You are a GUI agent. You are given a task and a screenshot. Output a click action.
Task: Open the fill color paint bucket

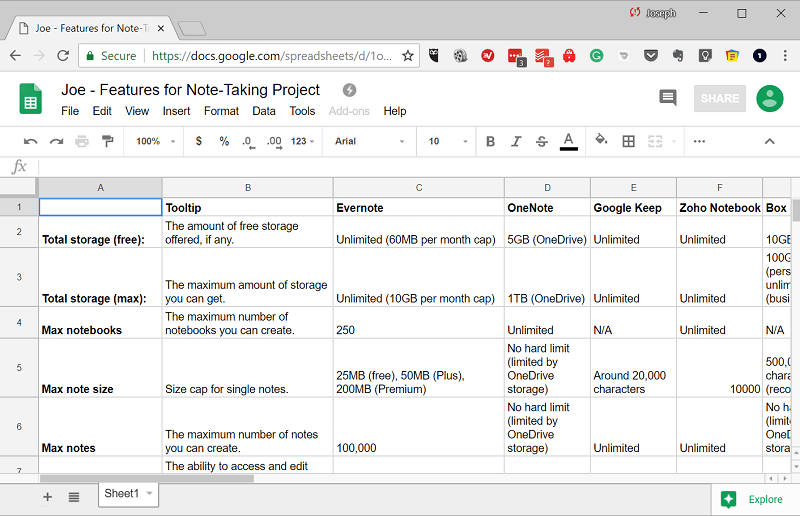point(602,140)
